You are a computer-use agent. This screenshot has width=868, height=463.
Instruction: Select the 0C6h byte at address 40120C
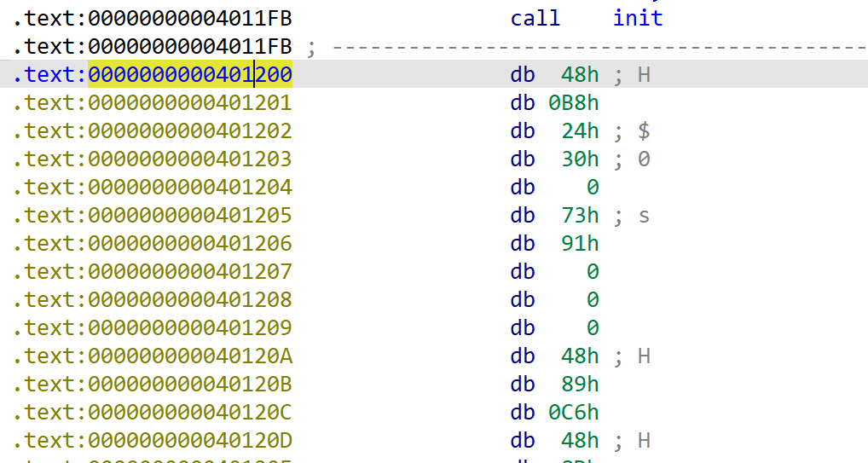tap(574, 413)
